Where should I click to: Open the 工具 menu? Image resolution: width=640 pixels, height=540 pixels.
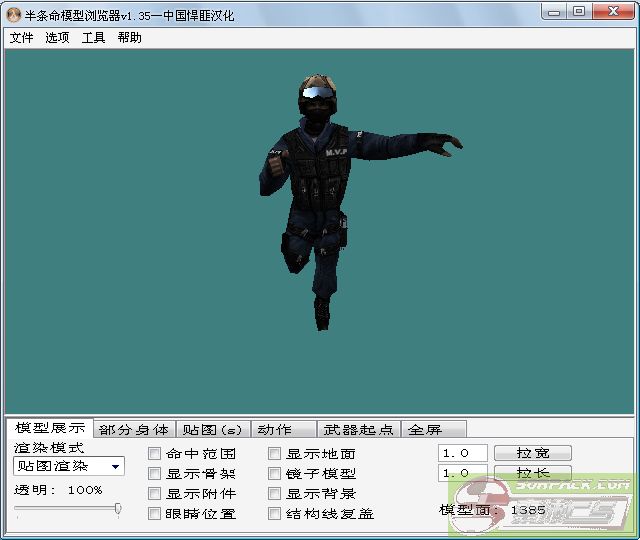pyautogui.click(x=93, y=38)
